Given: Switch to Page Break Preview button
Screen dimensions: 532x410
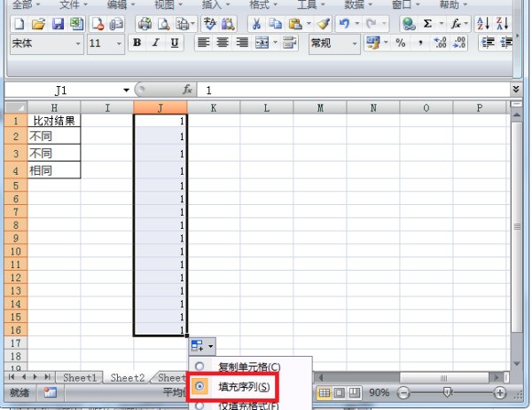Looking at the screenshot, I should point(354,392).
